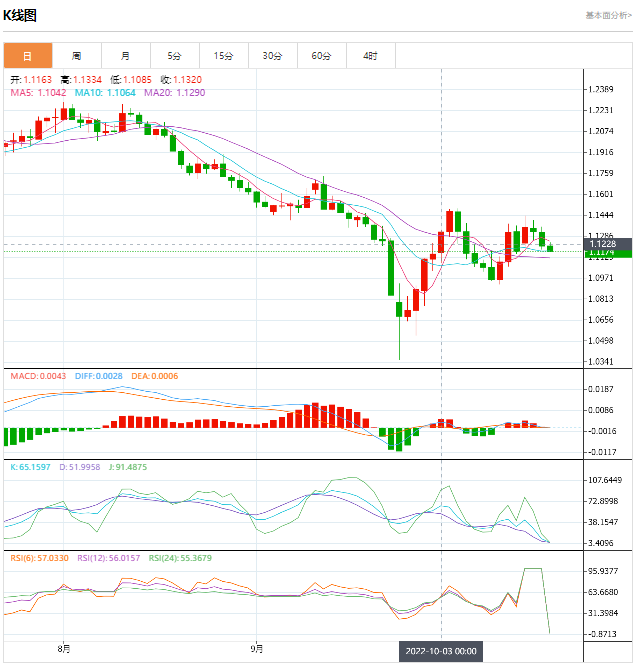
Task: Click the green 1.1179 current price tag
Action: (x=608, y=254)
